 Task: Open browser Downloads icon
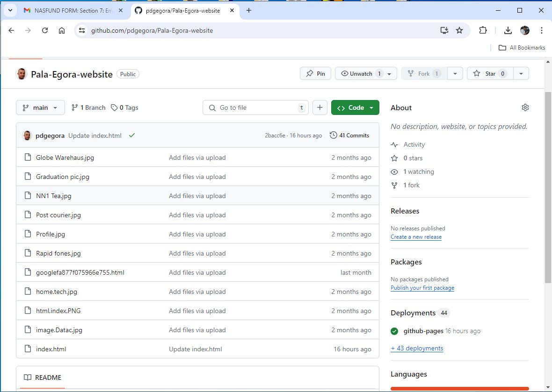[508, 30]
